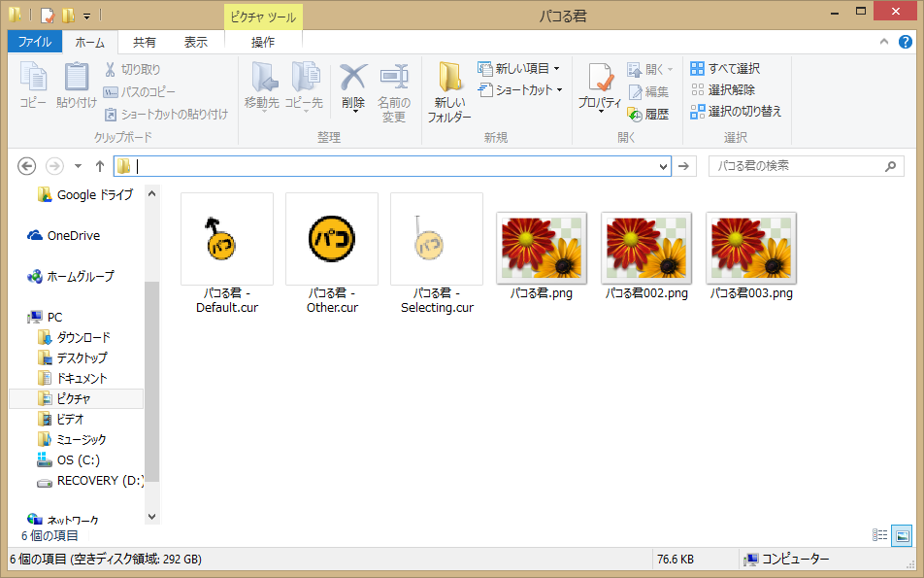Click the navigation pane scroll down arrow

point(151,517)
